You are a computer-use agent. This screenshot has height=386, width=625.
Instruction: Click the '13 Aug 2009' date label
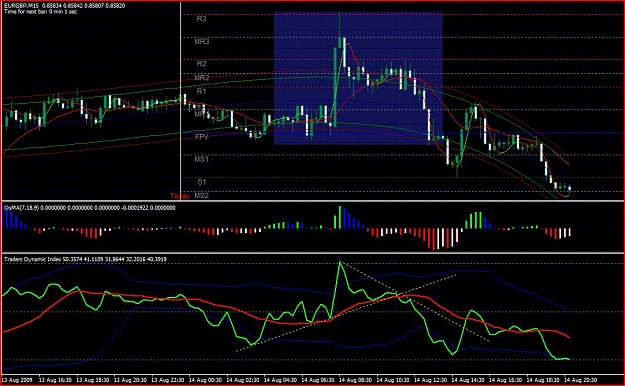[x=17, y=380]
